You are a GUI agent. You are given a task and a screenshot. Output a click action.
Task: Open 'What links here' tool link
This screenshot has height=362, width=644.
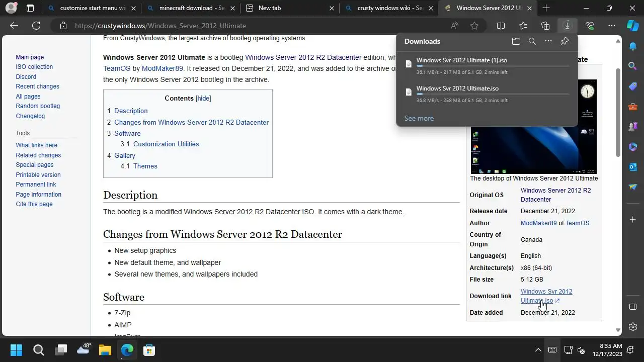[36, 145]
